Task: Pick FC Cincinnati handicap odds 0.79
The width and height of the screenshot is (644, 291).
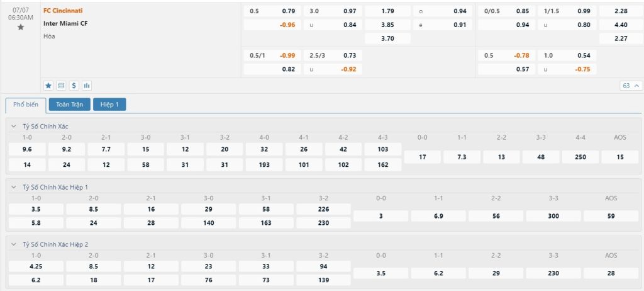Action: click(x=288, y=11)
